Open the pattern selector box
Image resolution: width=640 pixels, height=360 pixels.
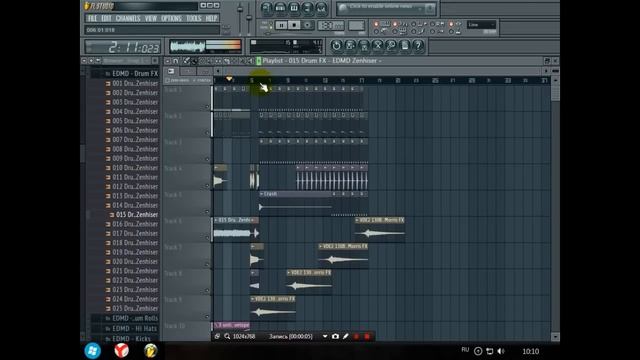[356, 25]
